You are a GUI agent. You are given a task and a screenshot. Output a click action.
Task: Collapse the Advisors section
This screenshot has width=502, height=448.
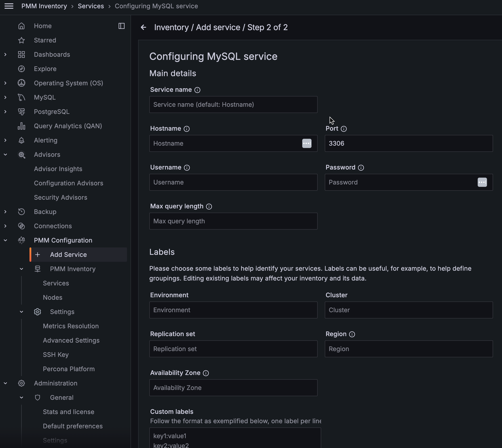coord(5,154)
